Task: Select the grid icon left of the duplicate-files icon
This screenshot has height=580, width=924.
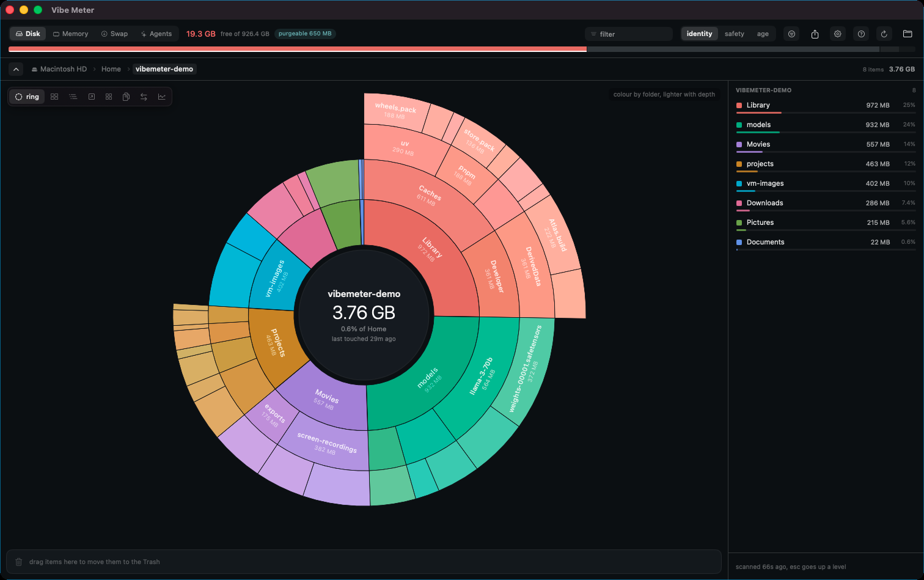Action: pos(109,97)
